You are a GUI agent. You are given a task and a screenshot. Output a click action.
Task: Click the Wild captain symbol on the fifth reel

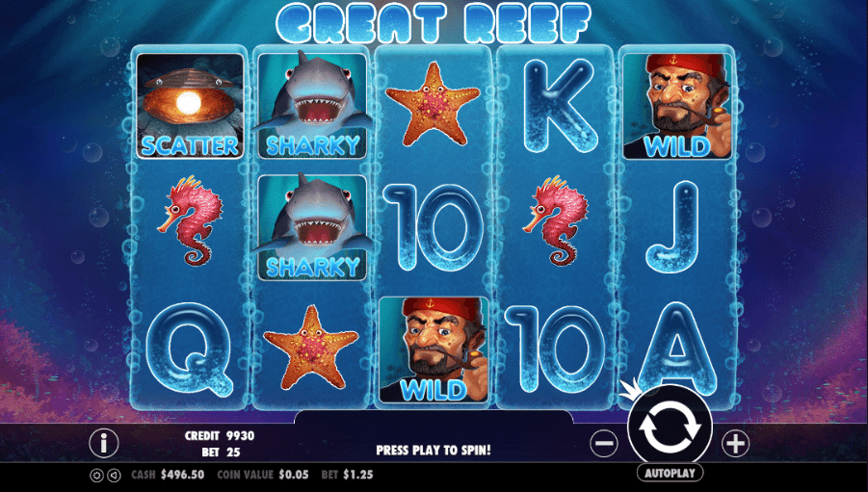point(677,106)
